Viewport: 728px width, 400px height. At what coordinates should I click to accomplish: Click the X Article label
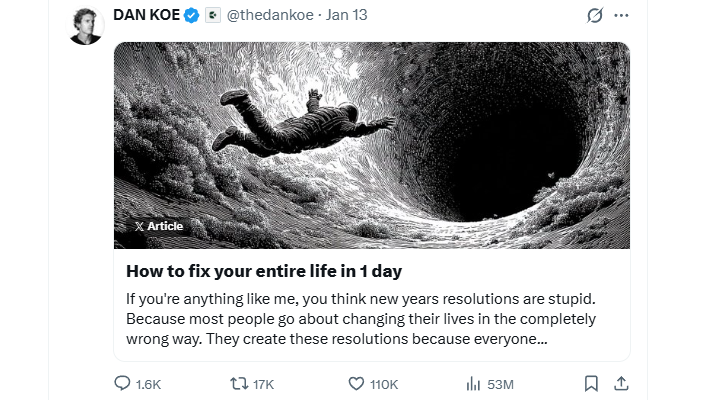(158, 226)
